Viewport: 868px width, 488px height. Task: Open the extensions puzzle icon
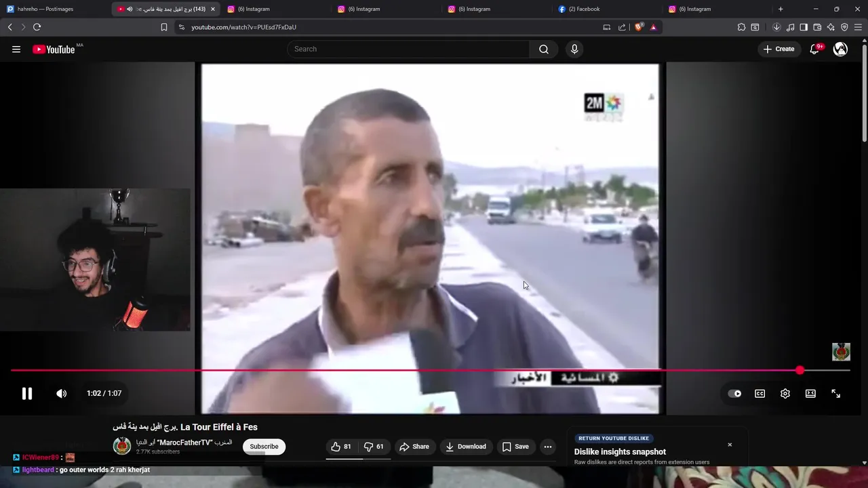coord(741,27)
